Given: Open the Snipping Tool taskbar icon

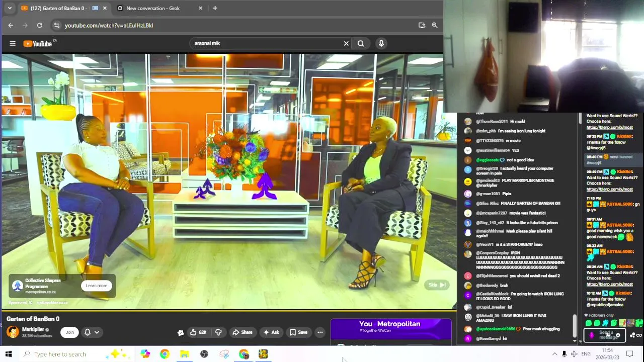Looking at the screenshot, I should click(x=224, y=354).
